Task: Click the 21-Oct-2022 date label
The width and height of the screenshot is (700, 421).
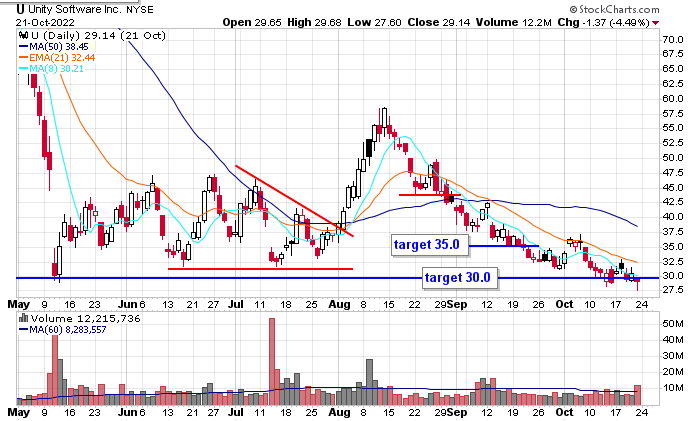Action: coord(45,22)
